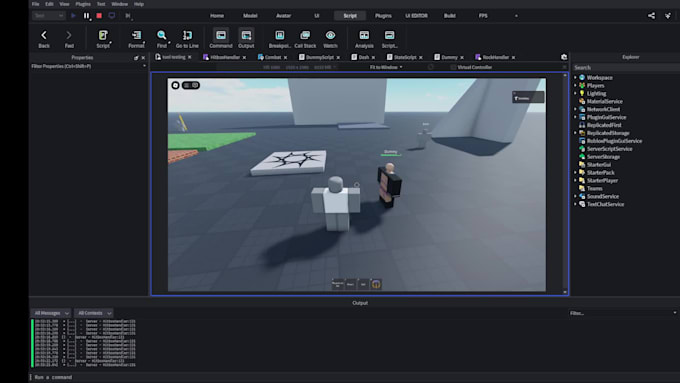
Task: Click the headphones hotbar slot in game
Action: point(376,285)
